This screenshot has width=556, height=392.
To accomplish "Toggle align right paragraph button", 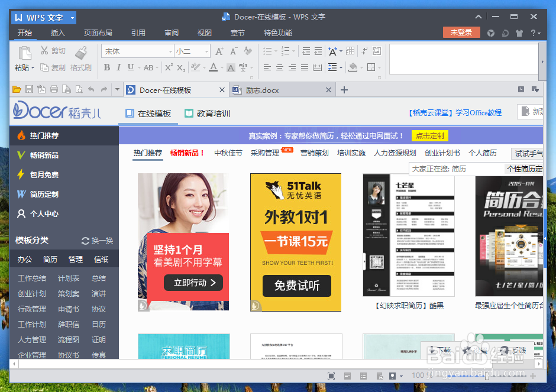I will [292, 67].
